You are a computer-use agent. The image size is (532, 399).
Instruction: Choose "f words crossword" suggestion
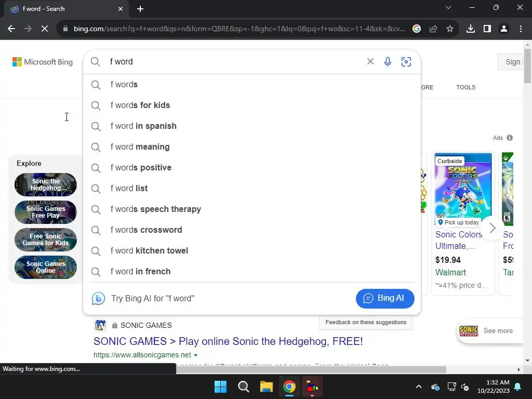coord(252,230)
